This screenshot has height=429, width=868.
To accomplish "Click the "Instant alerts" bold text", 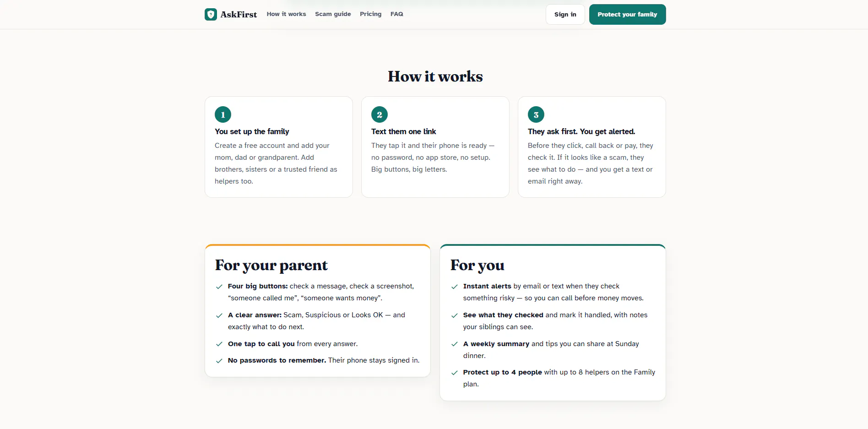I will 487,286.
